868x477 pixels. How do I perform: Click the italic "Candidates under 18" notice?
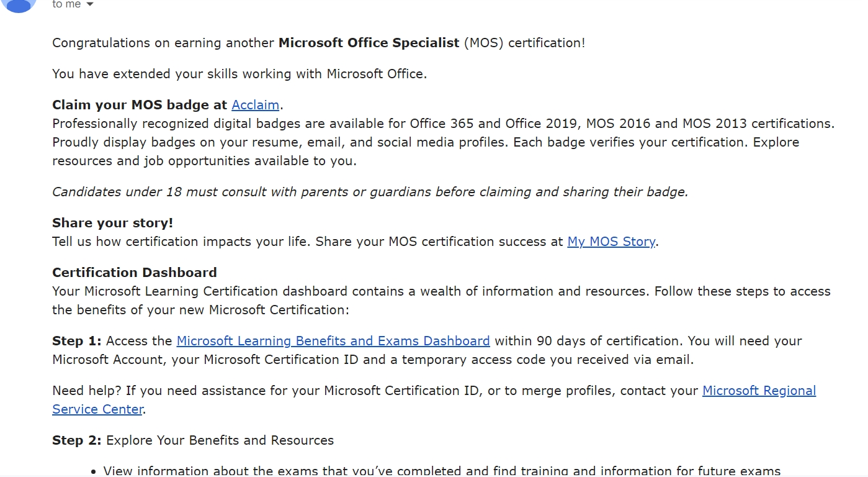tap(370, 192)
